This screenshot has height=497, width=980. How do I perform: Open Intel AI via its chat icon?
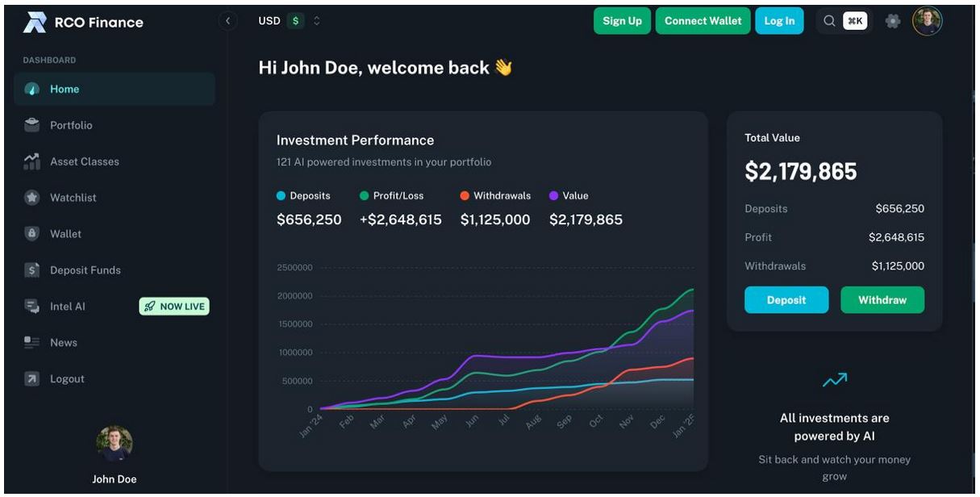[x=32, y=307]
